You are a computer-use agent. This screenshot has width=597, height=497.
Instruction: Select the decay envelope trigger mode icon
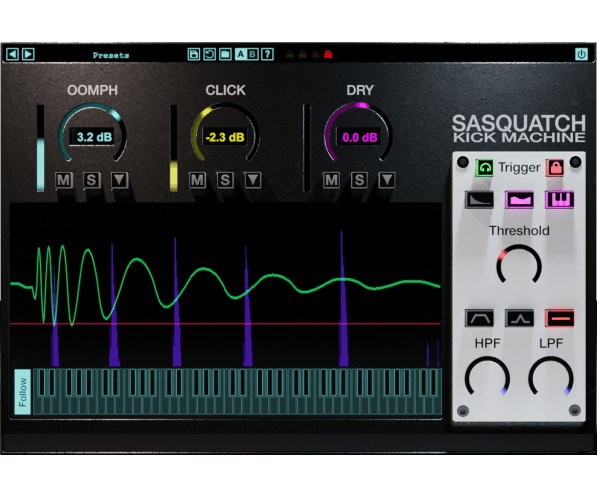coord(479,200)
